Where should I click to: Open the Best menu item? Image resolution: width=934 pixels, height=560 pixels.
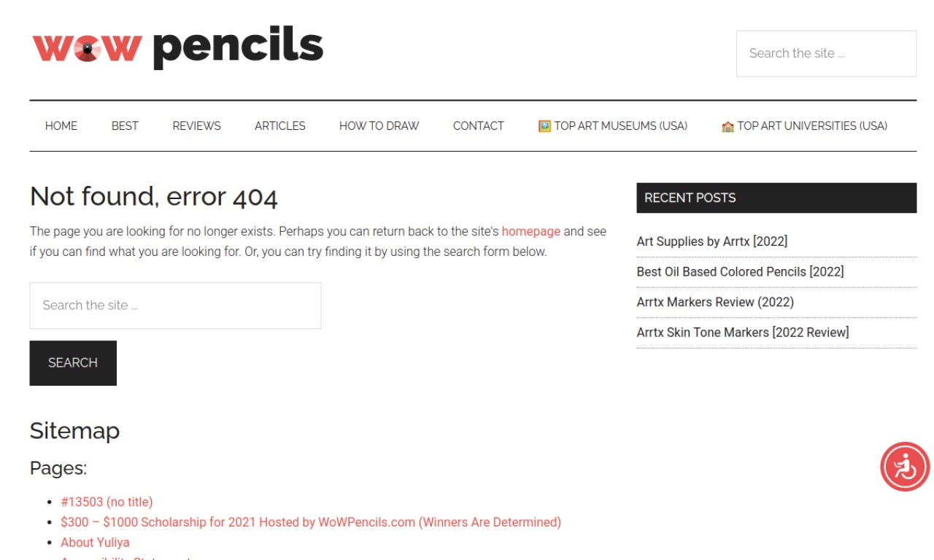coord(125,125)
